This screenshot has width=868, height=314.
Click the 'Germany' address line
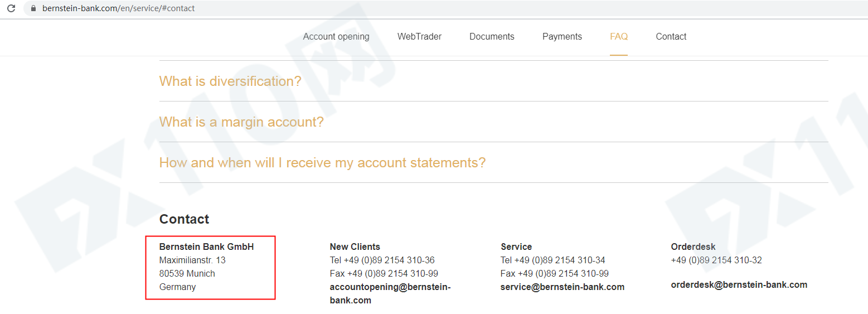177,287
